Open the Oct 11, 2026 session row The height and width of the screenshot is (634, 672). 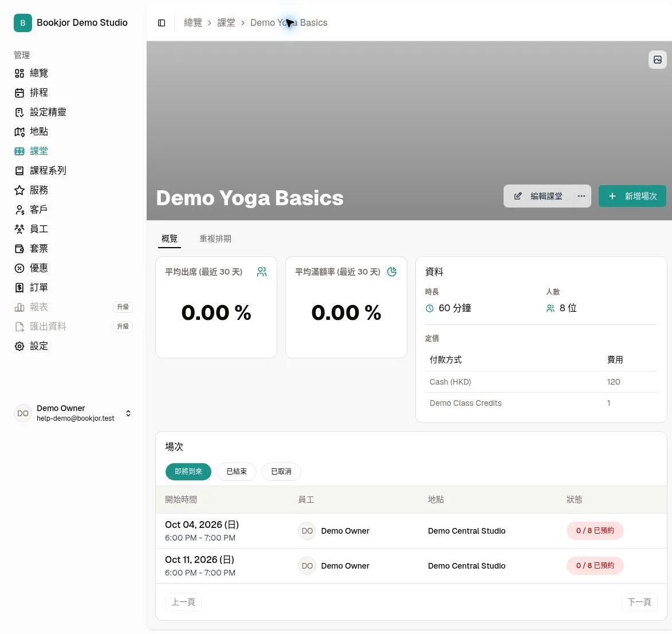pos(411,566)
